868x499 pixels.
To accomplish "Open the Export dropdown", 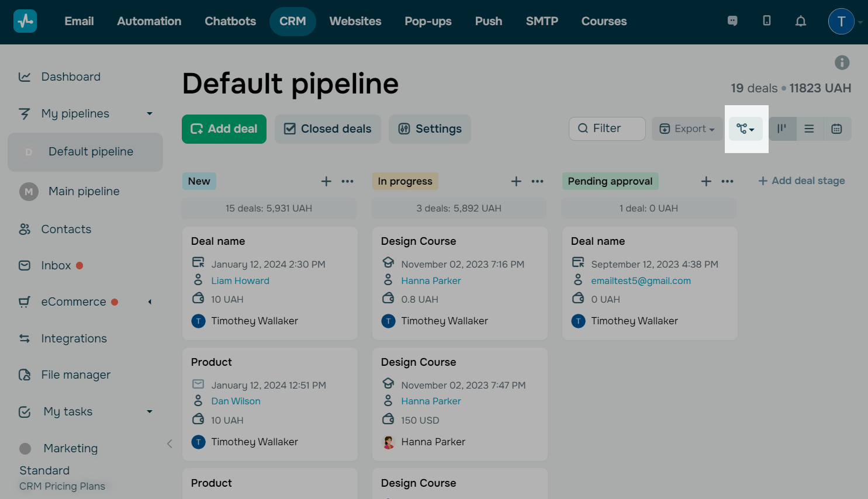I will (x=687, y=129).
